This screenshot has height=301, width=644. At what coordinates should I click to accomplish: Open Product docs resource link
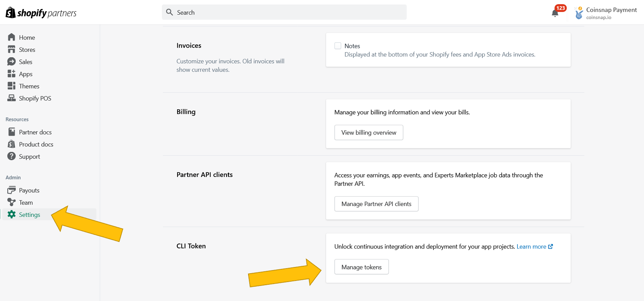click(36, 144)
